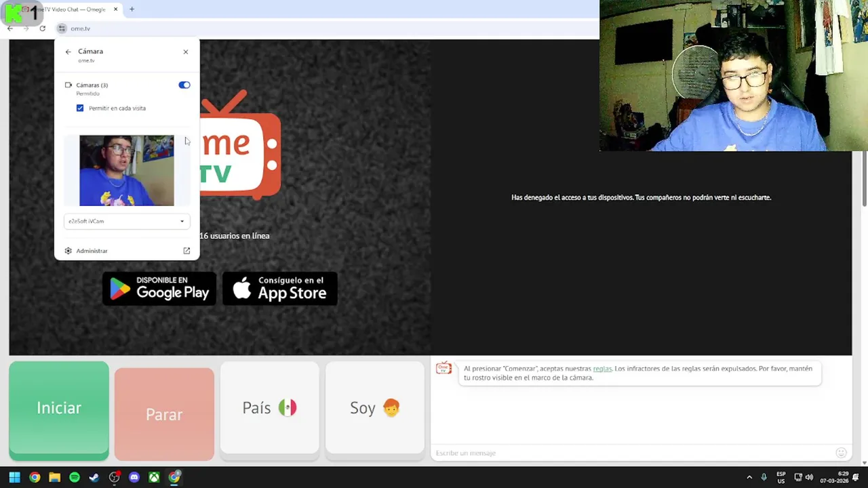The width and height of the screenshot is (868, 488).
Task: Go back in the Cámara permission panel
Action: pyautogui.click(x=68, y=52)
